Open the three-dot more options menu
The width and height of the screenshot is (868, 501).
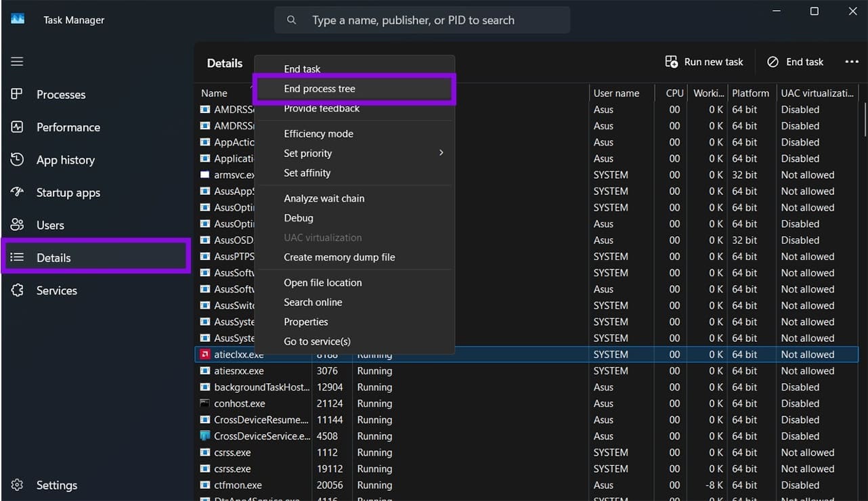(x=852, y=62)
